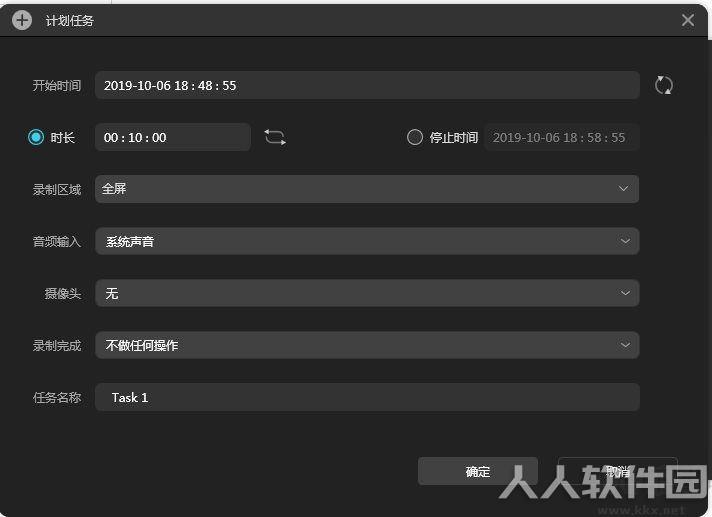Click the 任务名称 label
Image resolution: width=712 pixels, height=517 pixels.
point(57,398)
